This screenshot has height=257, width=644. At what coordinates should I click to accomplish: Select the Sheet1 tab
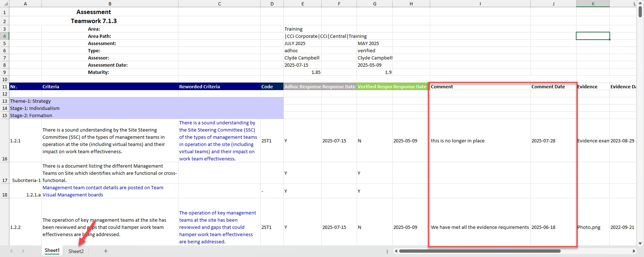coord(52,251)
